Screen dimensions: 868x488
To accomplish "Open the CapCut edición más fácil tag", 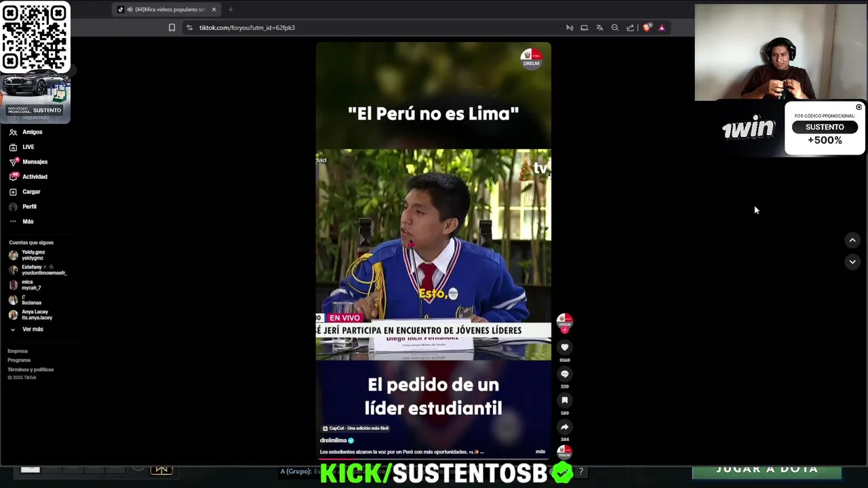I will coord(355,428).
